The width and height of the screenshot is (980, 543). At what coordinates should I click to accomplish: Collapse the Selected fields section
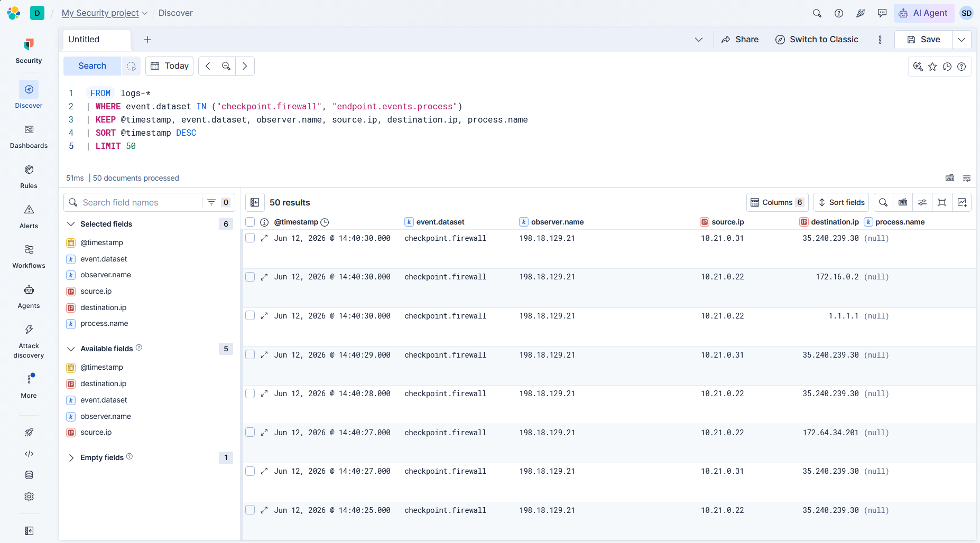[71, 224]
